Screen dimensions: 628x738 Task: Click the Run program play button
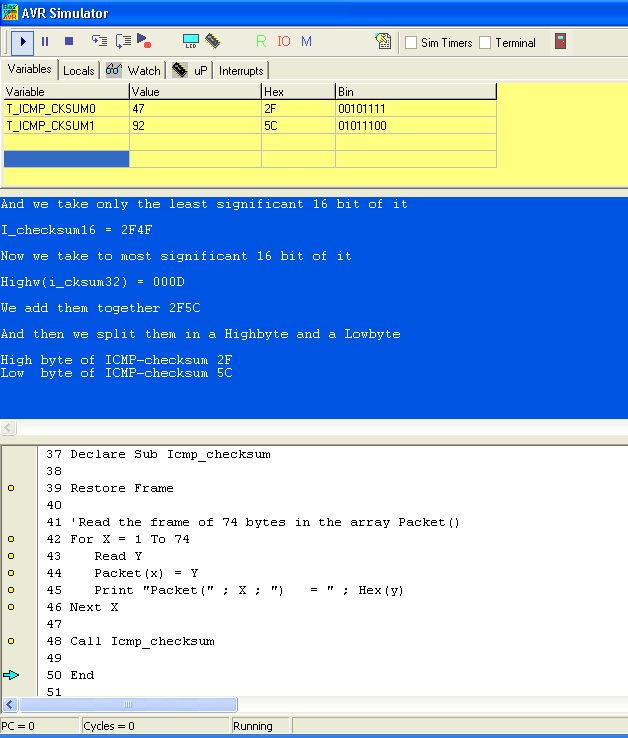[x=22, y=42]
